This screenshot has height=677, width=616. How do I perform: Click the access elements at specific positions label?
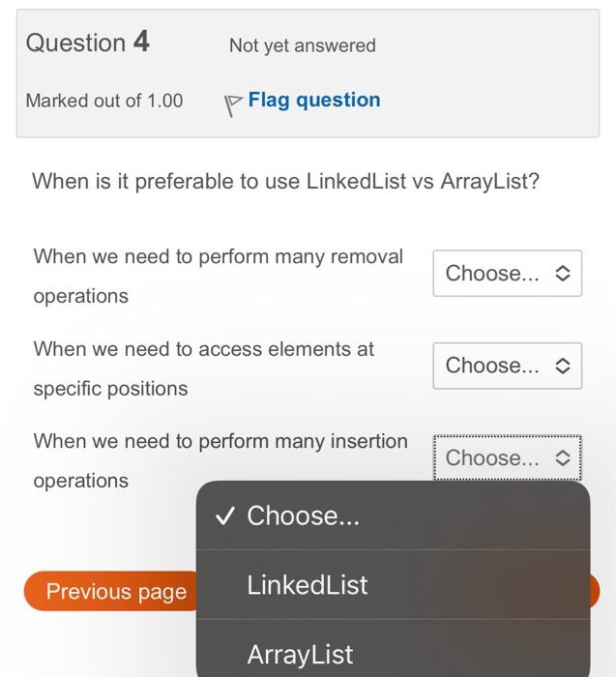[204, 368]
